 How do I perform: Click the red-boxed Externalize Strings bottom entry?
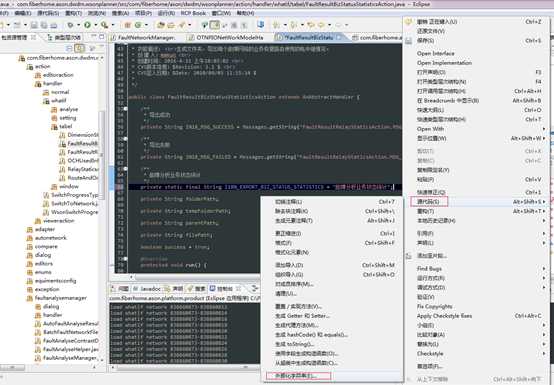(298, 376)
